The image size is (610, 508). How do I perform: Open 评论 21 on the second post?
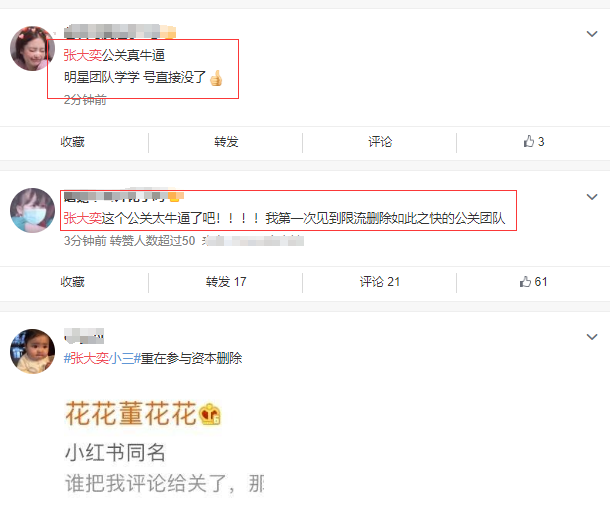coord(380,282)
